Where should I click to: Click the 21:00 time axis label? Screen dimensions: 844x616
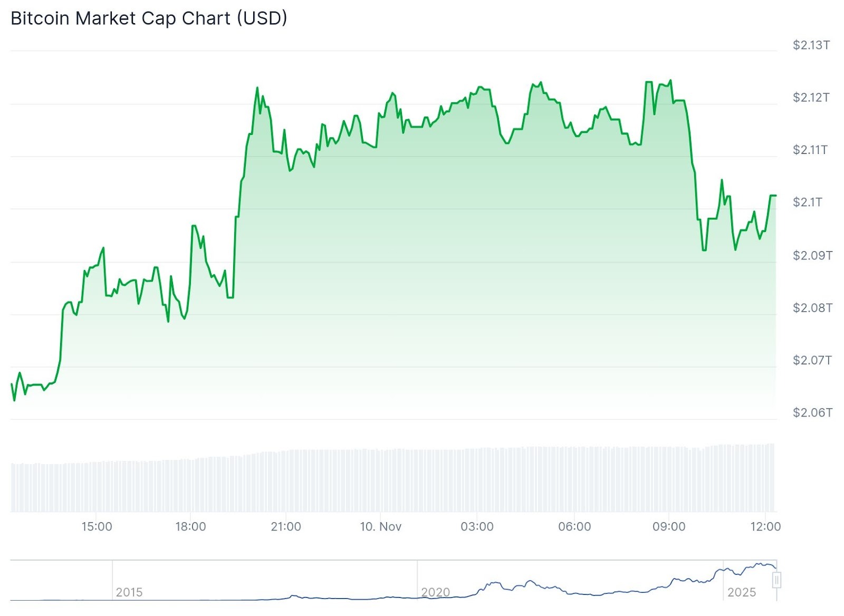(286, 526)
